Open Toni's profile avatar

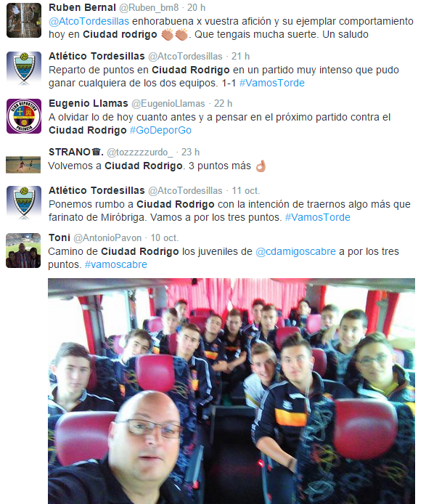(x=23, y=251)
